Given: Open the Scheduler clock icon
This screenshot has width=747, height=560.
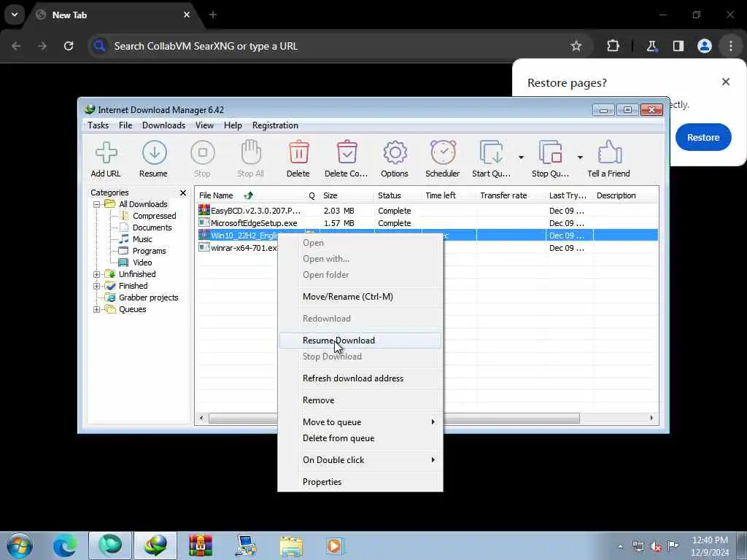Looking at the screenshot, I should coord(443,152).
